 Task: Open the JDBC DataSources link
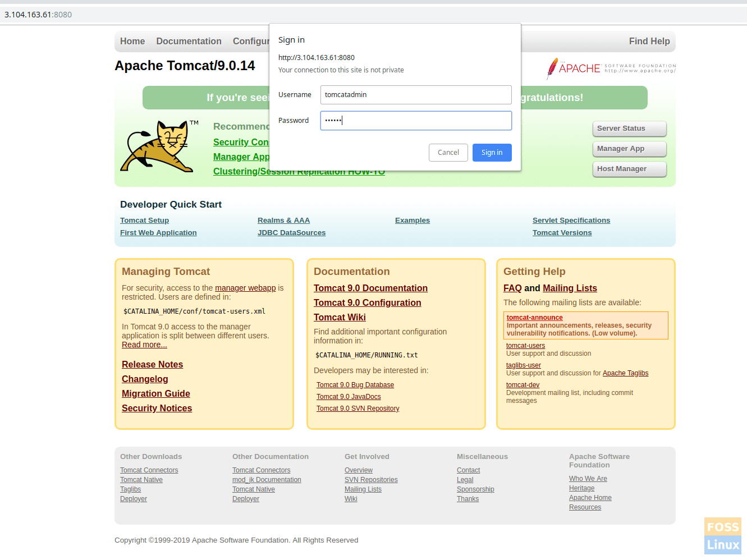291,233
